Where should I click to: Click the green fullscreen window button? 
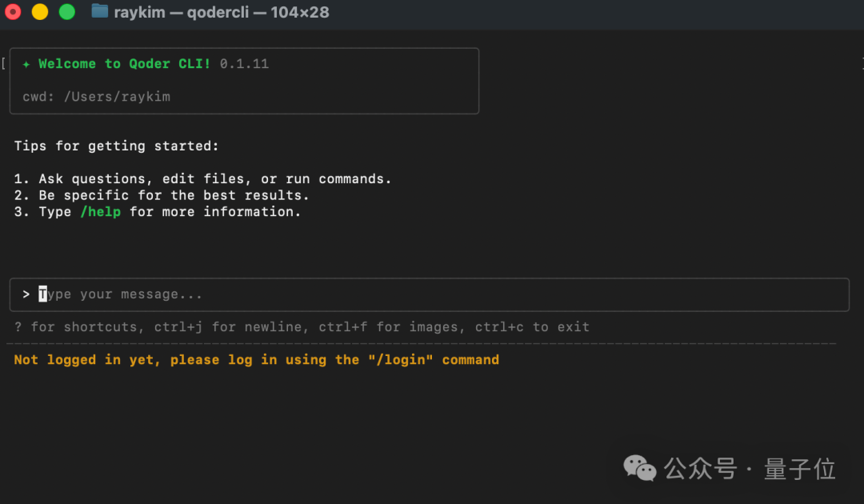pyautogui.click(x=67, y=12)
